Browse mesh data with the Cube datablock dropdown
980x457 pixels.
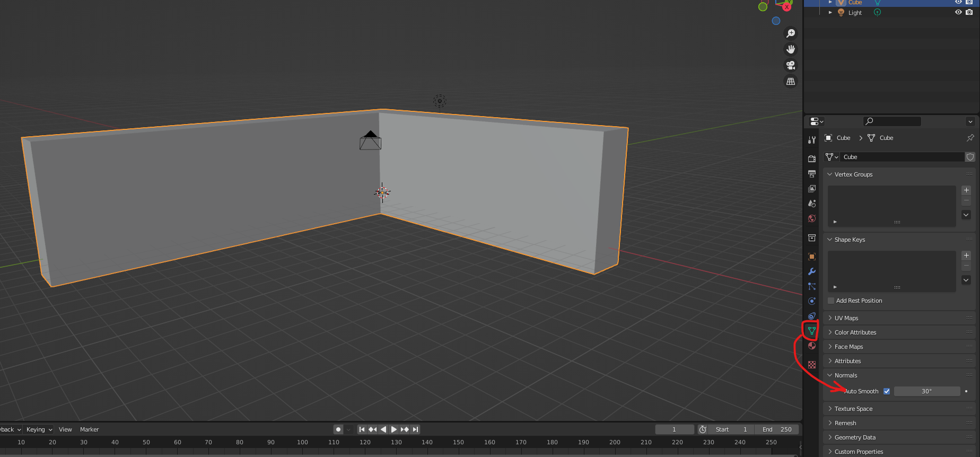[x=832, y=157]
